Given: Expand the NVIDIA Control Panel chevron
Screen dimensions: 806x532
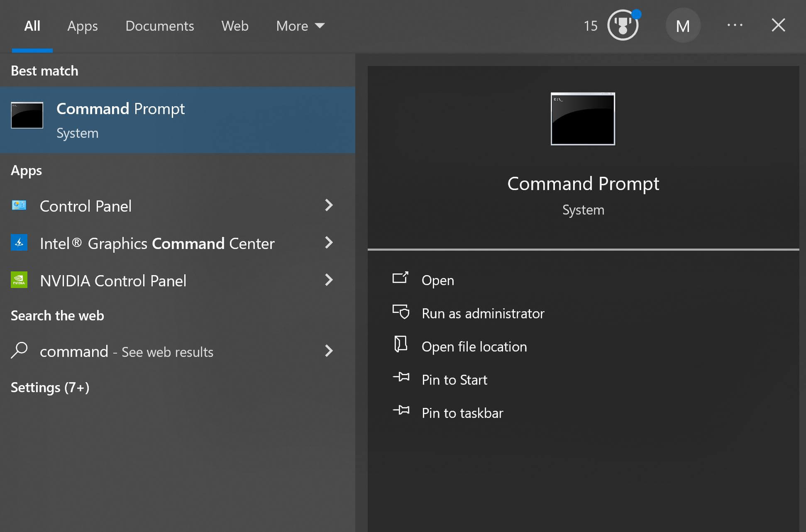Looking at the screenshot, I should [329, 280].
